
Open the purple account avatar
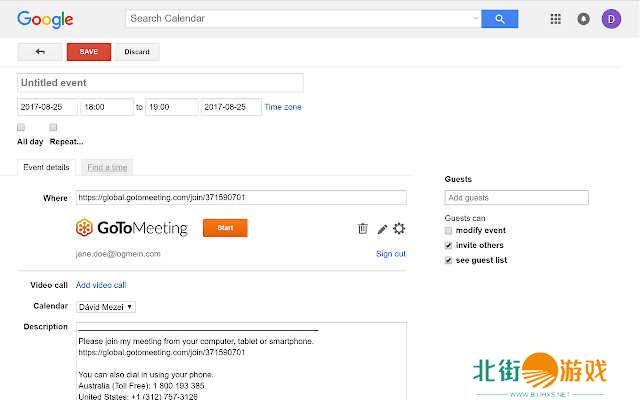[610, 19]
